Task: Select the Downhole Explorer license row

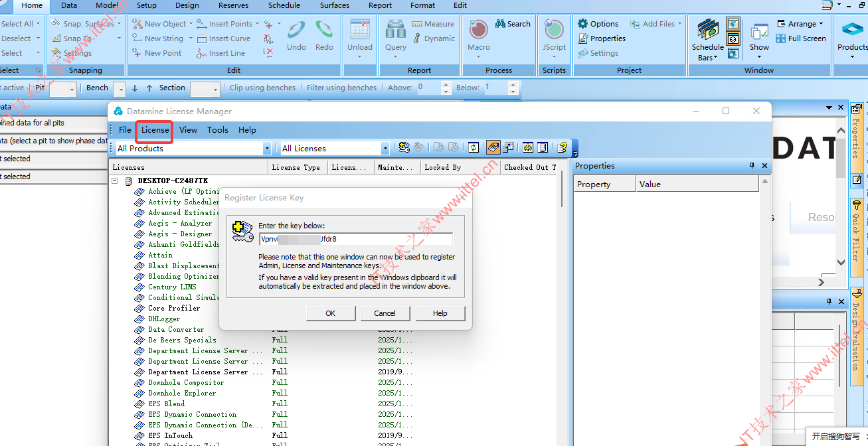Action: (x=181, y=393)
